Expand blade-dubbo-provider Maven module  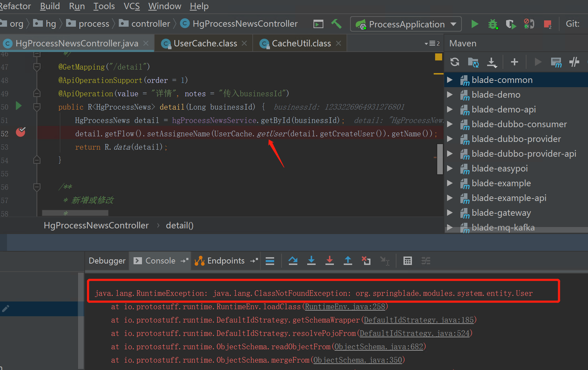(x=450, y=139)
